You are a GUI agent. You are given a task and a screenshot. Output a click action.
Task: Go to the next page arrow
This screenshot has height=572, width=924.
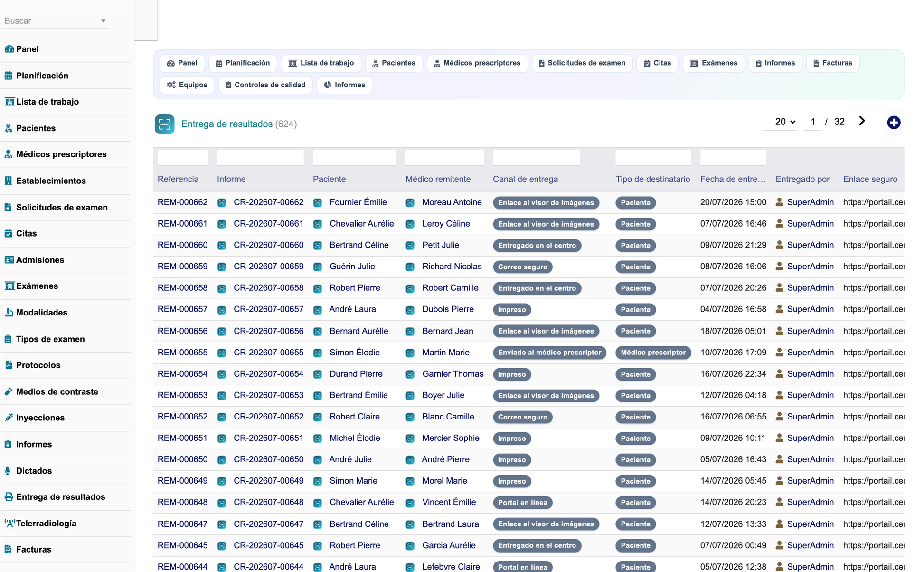[x=862, y=121]
